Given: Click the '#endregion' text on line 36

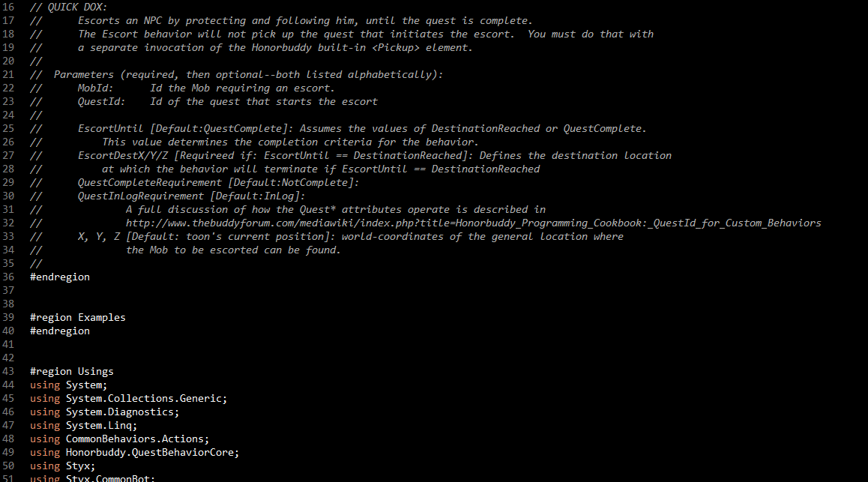Looking at the screenshot, I should tap(60, 277).
